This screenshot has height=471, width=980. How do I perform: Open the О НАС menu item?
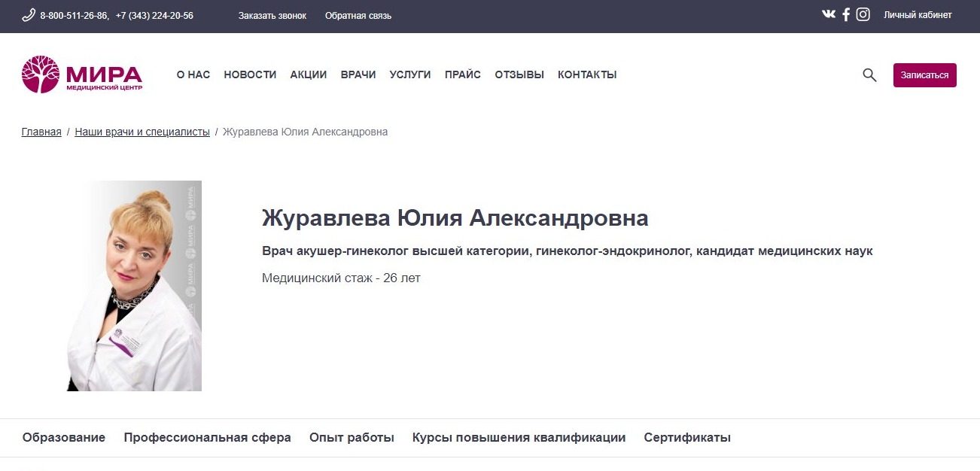(193, 74)
